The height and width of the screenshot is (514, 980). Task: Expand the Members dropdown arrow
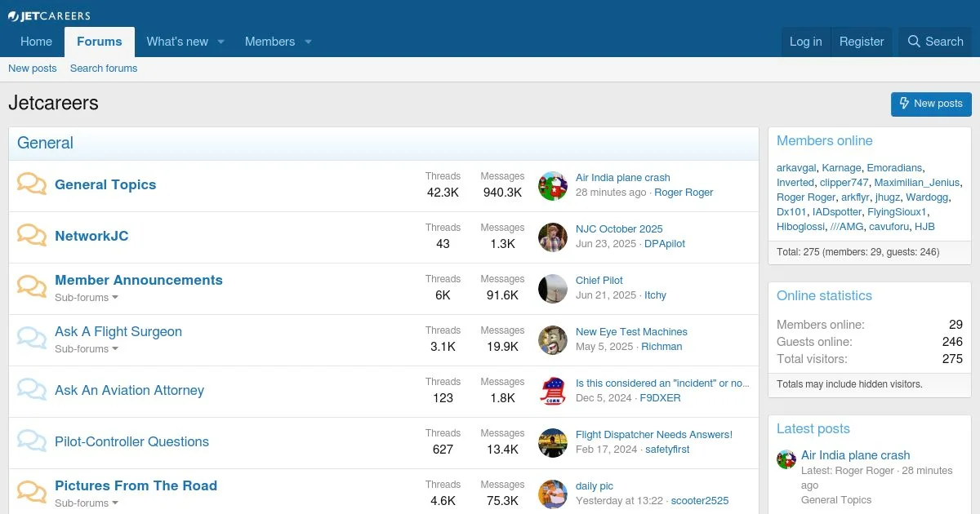click(308, 42)
